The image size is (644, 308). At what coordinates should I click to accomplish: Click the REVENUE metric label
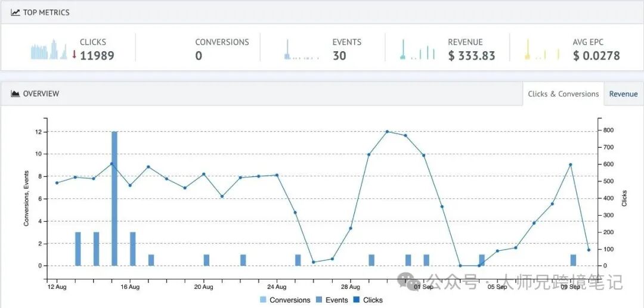(x=465, y=42)
